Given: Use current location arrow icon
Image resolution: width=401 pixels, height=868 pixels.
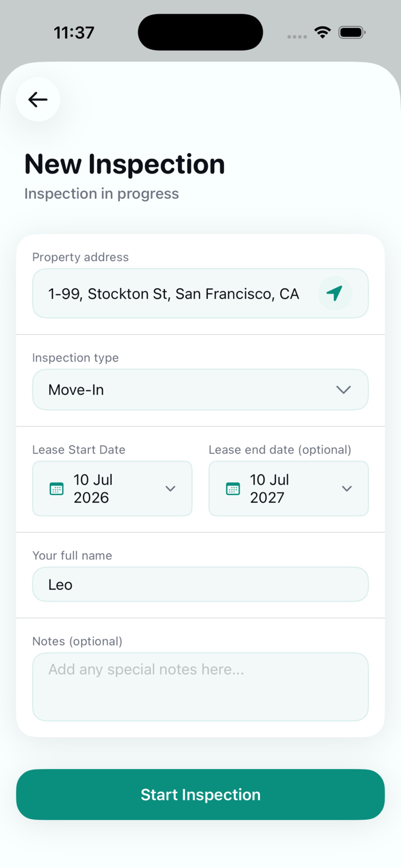Looking at the screenshot, I should point(335,293).
